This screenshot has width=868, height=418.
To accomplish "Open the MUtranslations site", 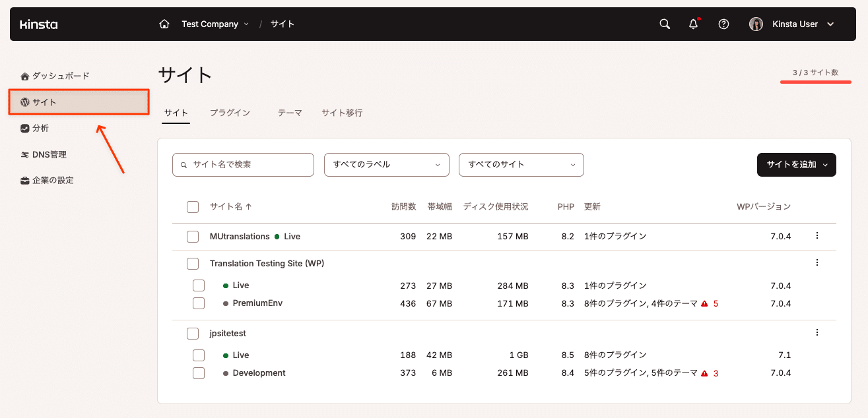I will (x=240, y=236).
